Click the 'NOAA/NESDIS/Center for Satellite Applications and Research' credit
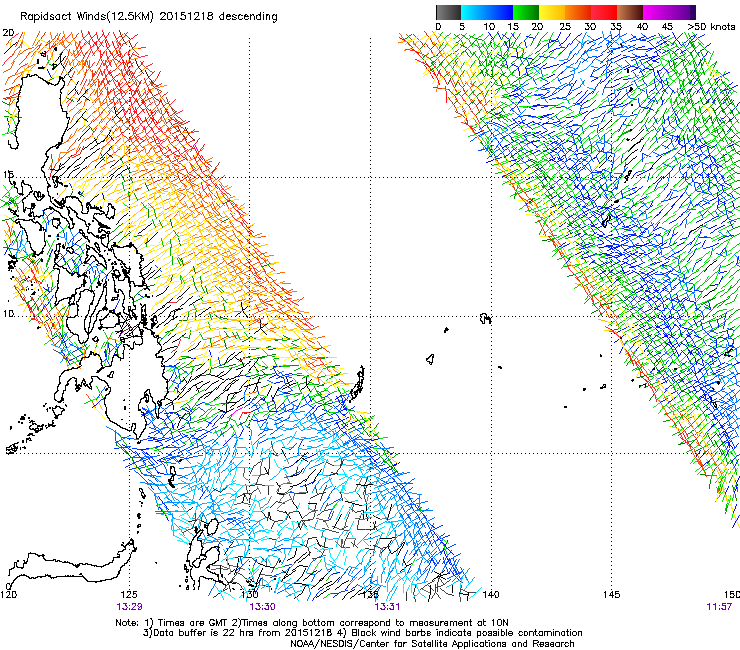The height and width of the screenshot is (650, 740). pos(432,644)
